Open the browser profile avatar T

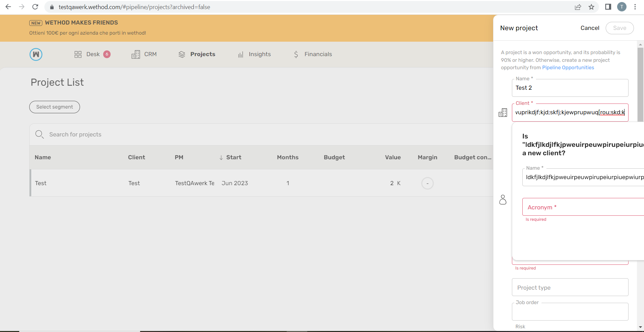[622, 7]
